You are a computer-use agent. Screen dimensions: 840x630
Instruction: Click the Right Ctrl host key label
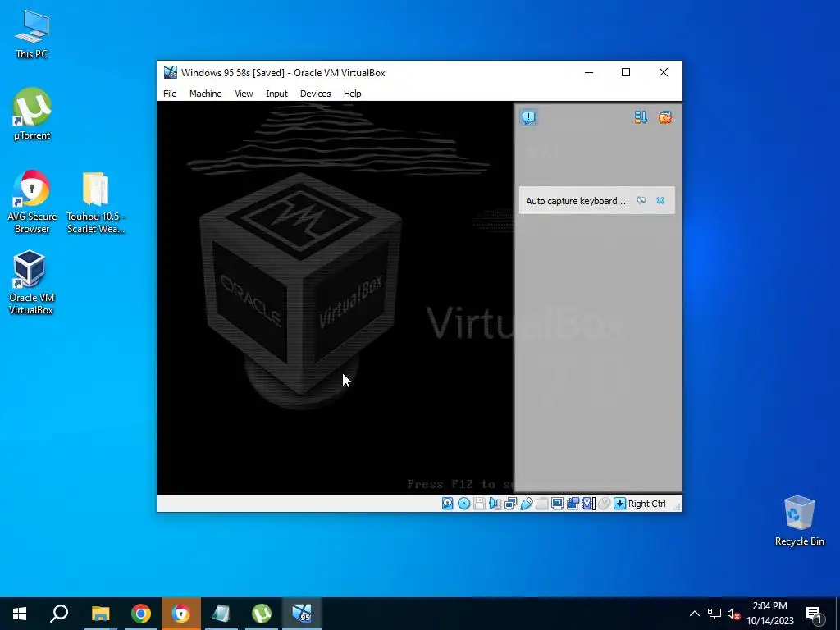point(646,504)
